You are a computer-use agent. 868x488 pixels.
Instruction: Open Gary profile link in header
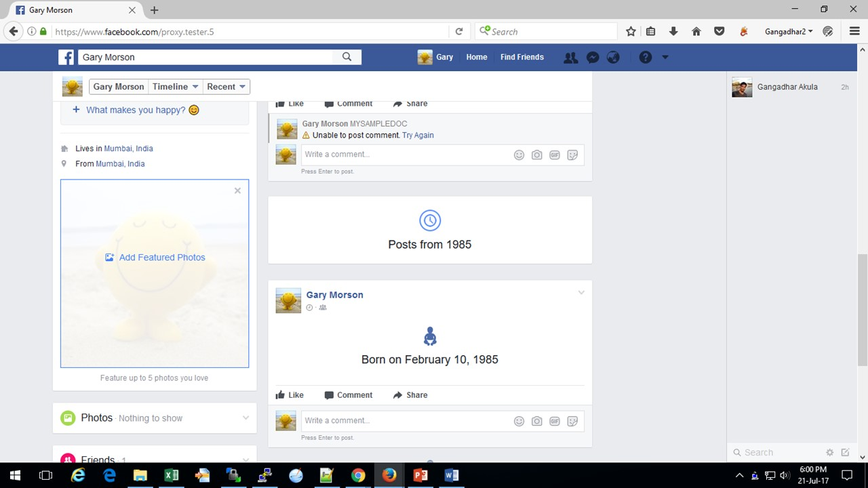click(x=435, y=57)
